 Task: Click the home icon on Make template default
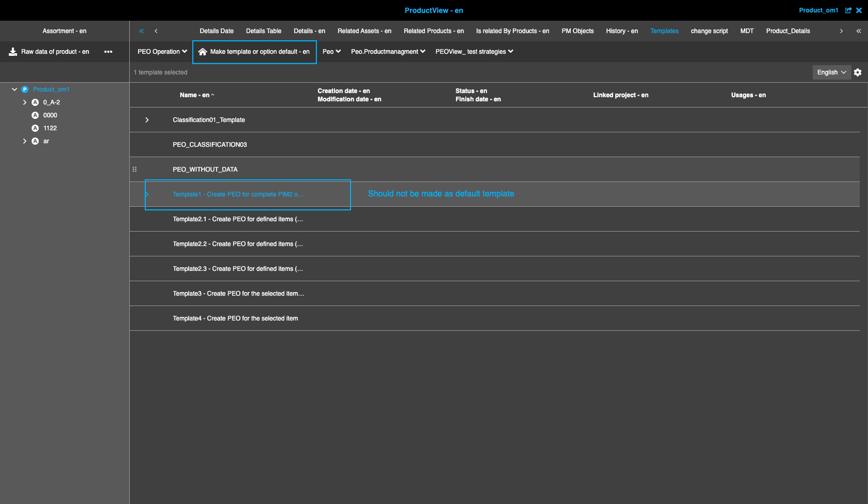203,52
